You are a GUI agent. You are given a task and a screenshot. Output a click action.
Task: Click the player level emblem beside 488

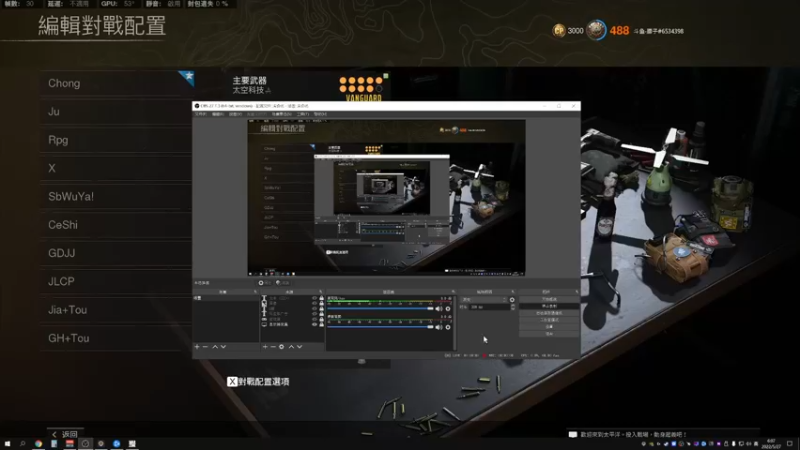tap(595, 31)
